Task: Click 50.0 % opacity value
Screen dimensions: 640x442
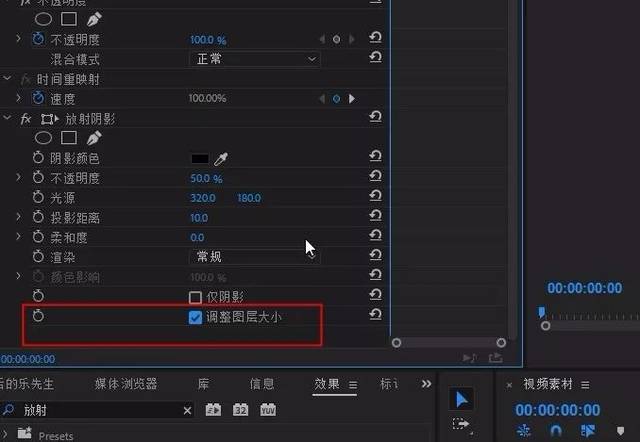Action: (206, 178)
